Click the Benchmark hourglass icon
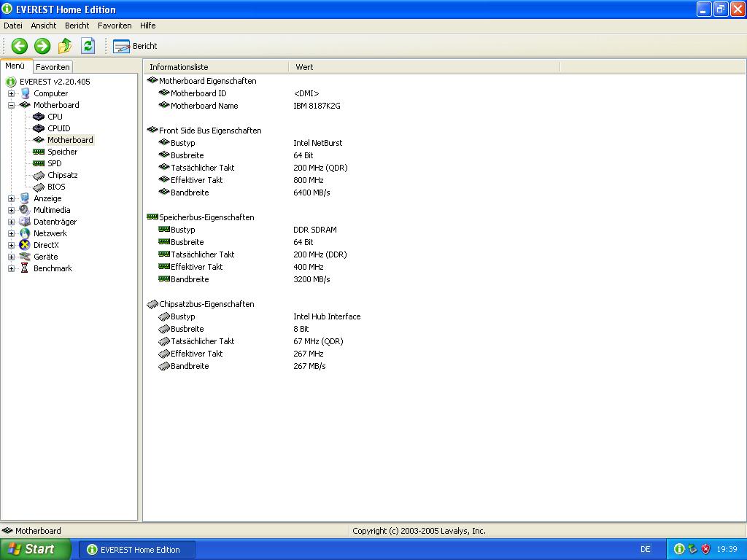Screen dimensions: 747x560 [x=24, y=268]
